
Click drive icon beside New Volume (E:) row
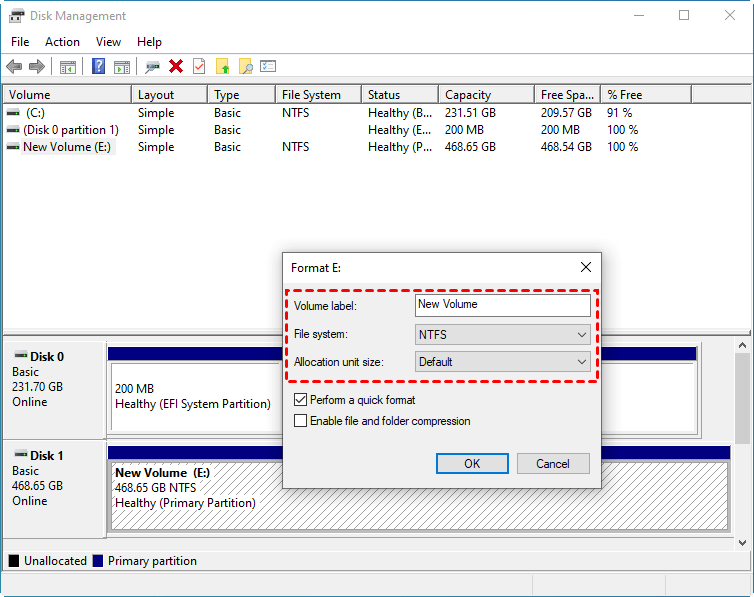pos(13,147)
